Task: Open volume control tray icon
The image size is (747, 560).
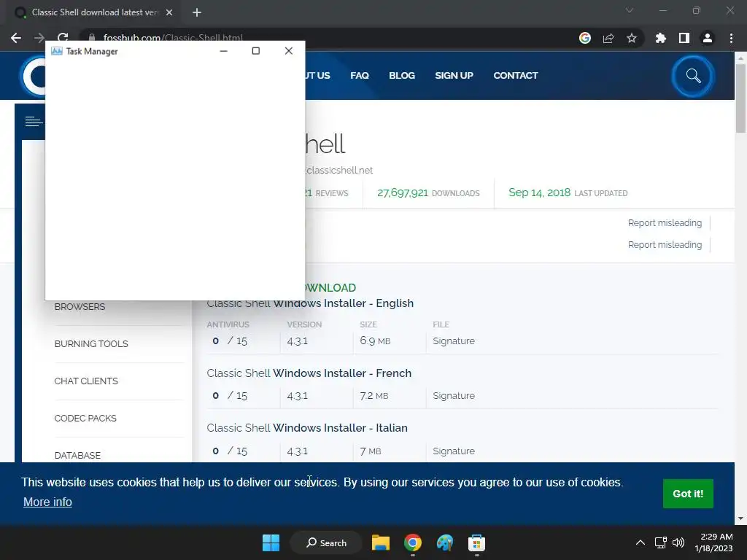Action: [678, 542]
